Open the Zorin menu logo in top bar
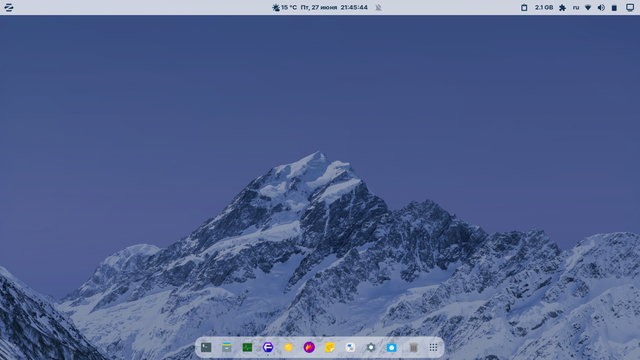This screenshot has height=360, width=640. point(9,7)
